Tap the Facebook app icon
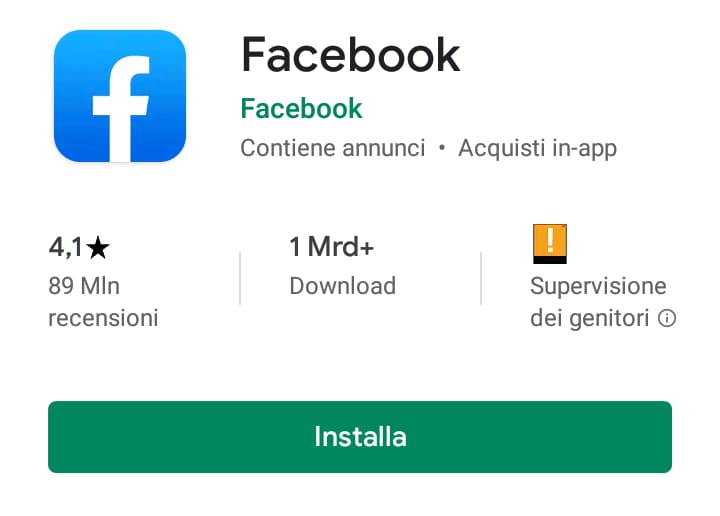The width and height of the screenshot is (720, 516). pyautogui.click(x=120, y=96)
